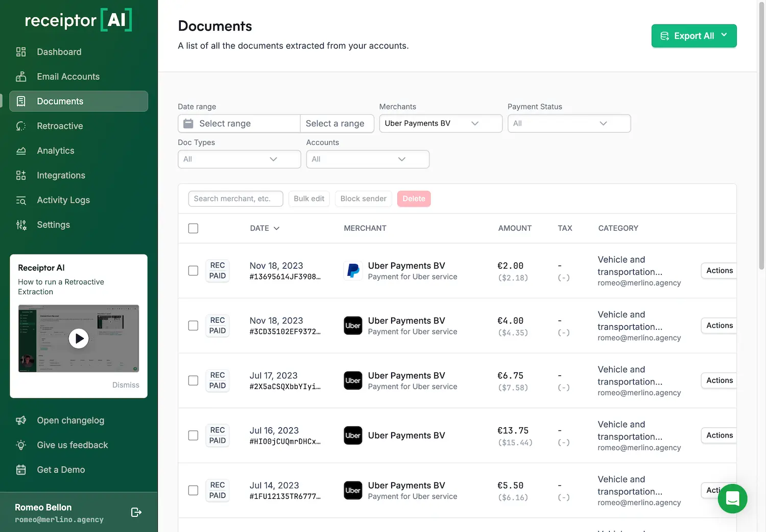Select the Email Accounts sidebar icon
Viewport: 766px width, 532px height.
[21, 76]
